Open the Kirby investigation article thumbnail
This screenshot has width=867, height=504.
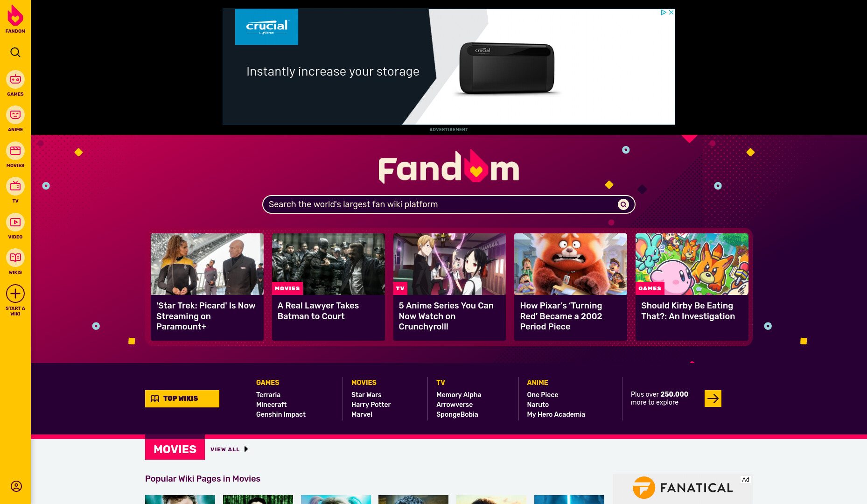(692, 264)
